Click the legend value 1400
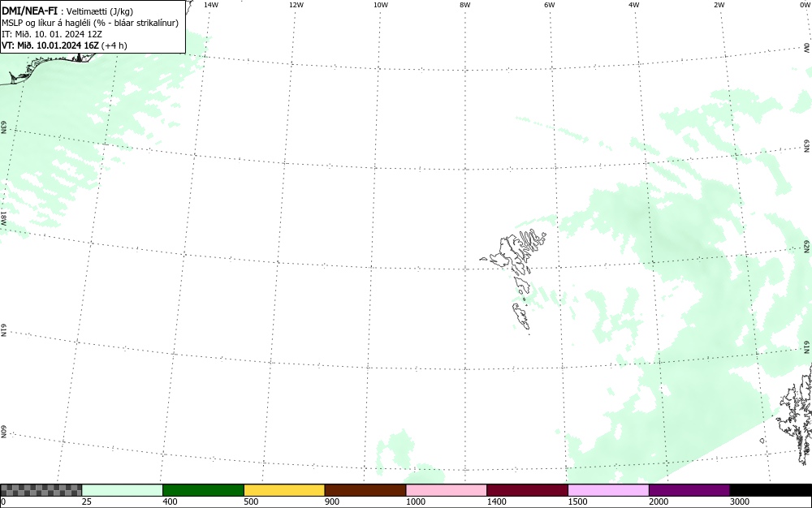 497,502
